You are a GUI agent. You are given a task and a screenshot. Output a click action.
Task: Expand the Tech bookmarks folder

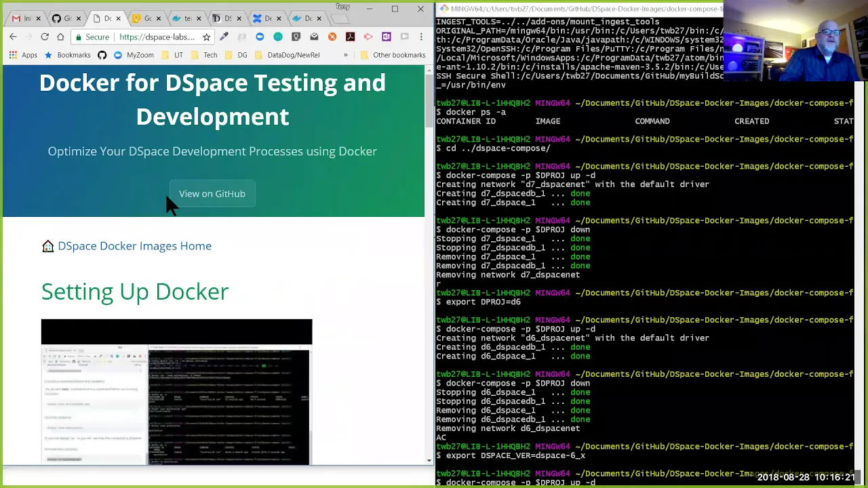tap(203, 55)
